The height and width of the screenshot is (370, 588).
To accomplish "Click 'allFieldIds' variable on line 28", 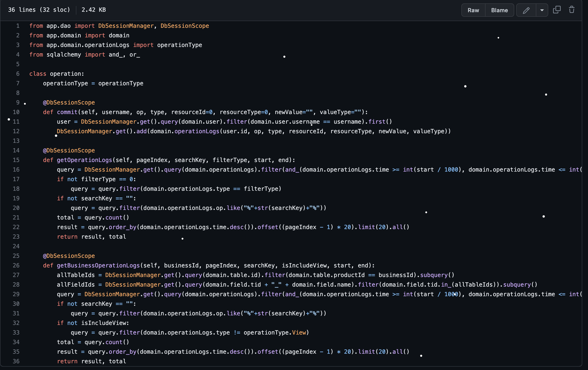I will click(x=76, y=285).
